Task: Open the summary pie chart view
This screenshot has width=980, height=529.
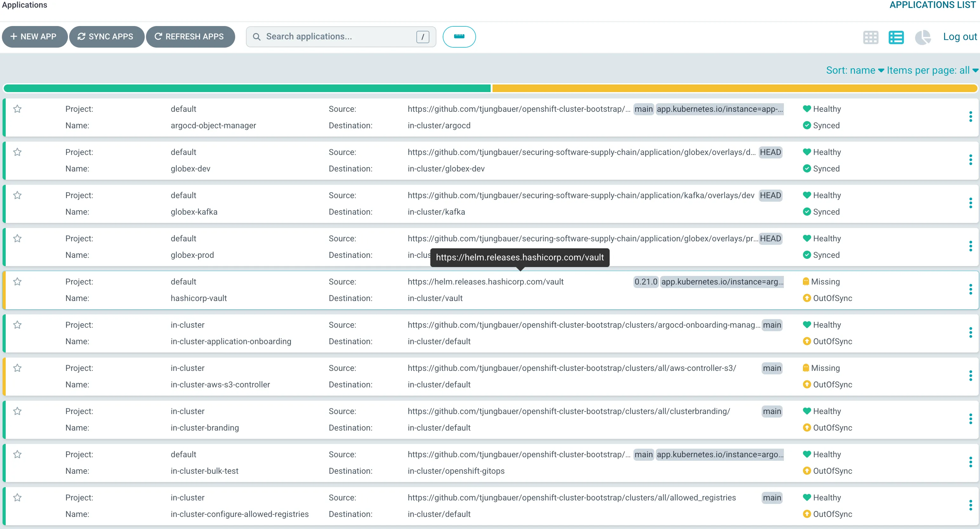Action: [x=923, y=37]
